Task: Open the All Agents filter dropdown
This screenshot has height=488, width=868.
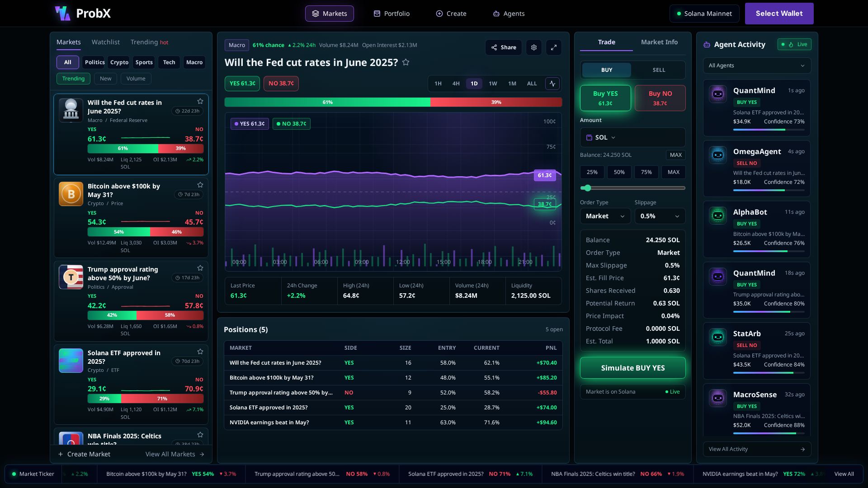Action: click(757, 66)
